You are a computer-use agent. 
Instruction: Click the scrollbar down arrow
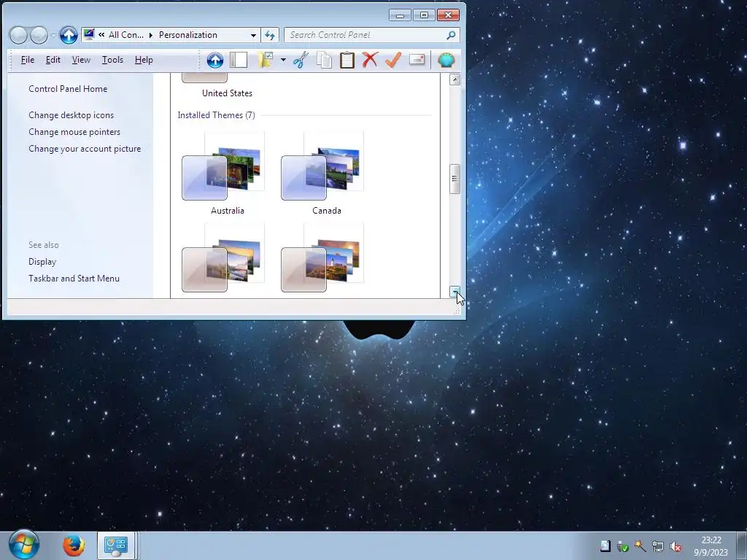pyautogui.click(x=455, y=292)
